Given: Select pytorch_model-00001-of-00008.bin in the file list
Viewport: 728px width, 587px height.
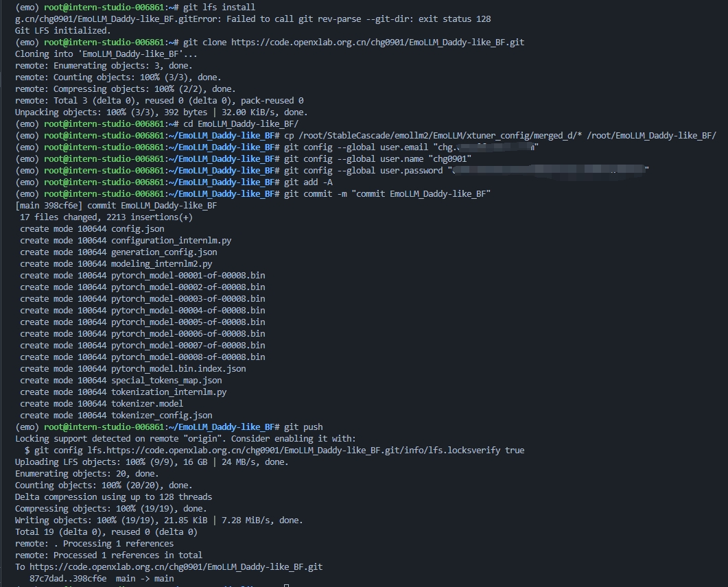Looking at the screenshot, I should click(187, 276).
